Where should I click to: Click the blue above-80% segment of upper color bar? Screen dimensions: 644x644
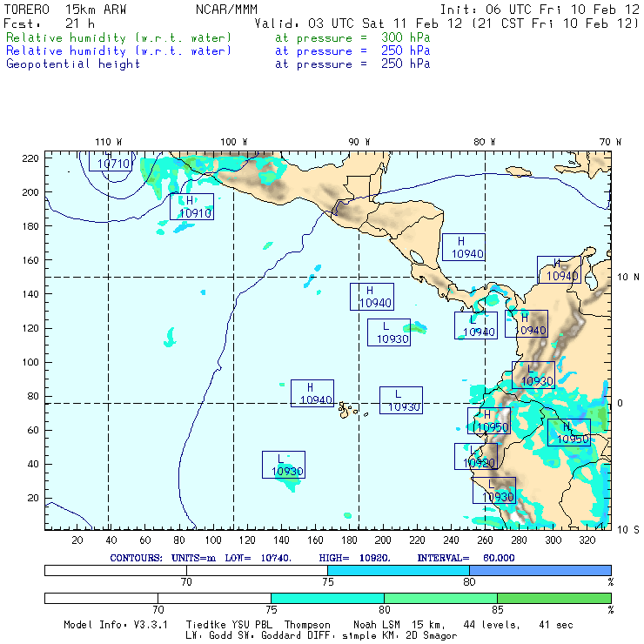(540, 570)
